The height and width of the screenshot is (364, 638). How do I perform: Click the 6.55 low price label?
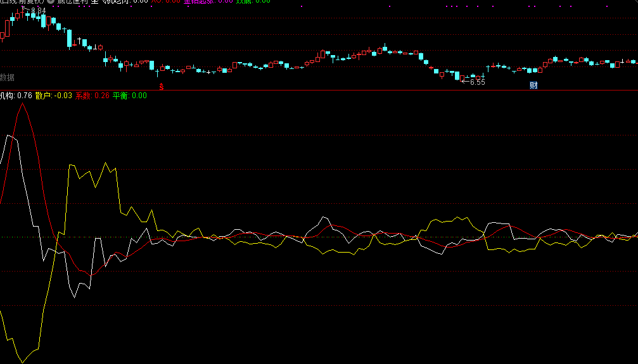click(477, 82)
